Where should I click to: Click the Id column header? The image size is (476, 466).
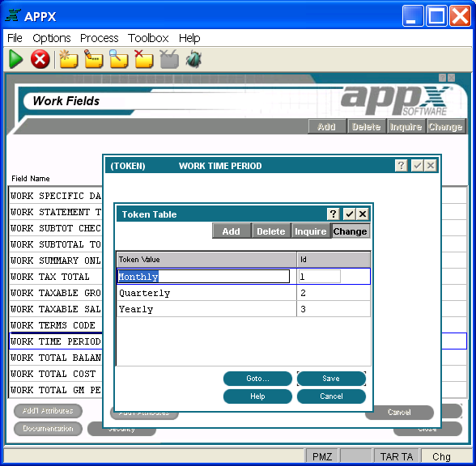pyautogui.click(x=334, y=260)
